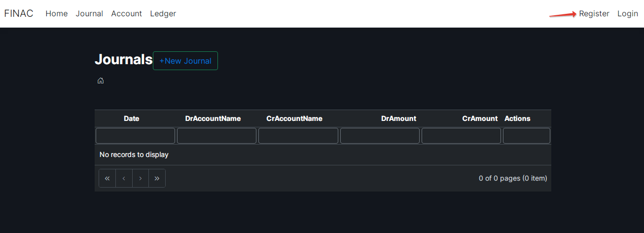
Task: Go to first page of grid
Action: pos(107,178)
